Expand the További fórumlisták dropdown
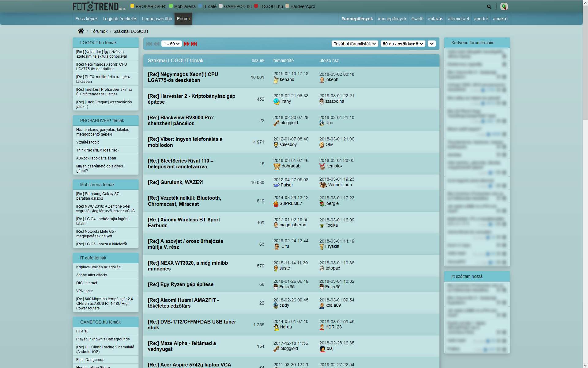The image size is (588, 368). [x=355, y=44]
